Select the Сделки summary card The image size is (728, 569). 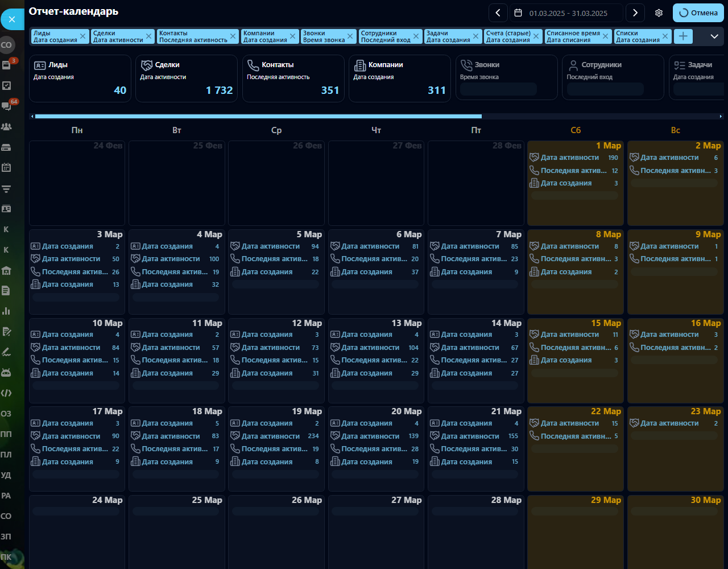[187, 79]
